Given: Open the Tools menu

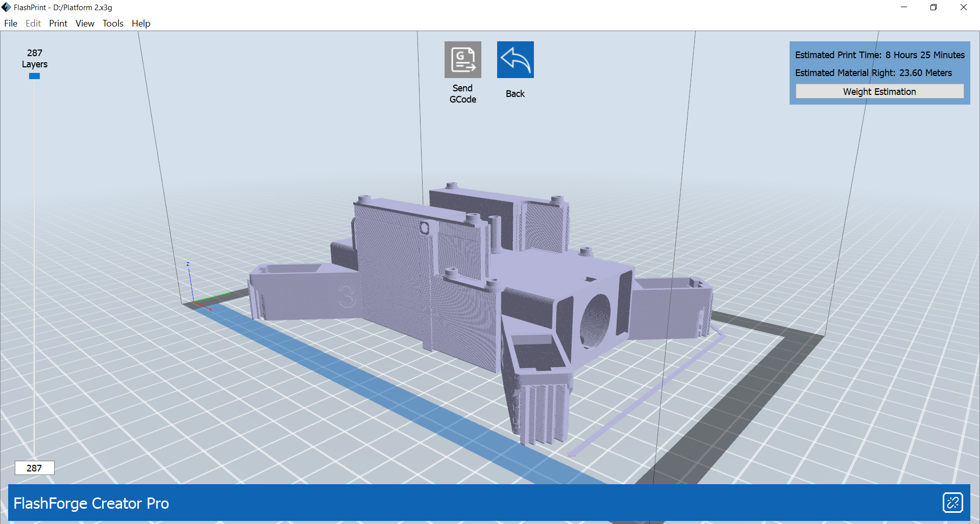Looking at the screenshot, I should pos(112,23).
